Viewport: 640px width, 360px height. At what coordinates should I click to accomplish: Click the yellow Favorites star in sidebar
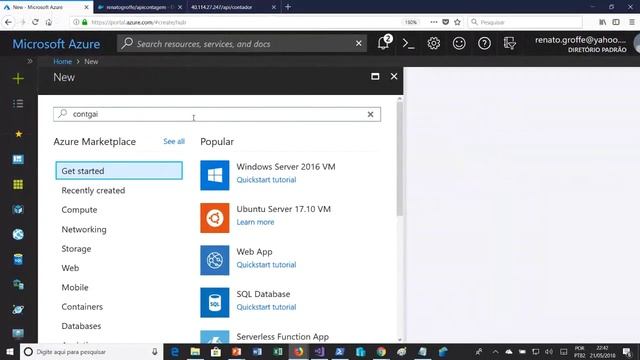click(18, 134)
